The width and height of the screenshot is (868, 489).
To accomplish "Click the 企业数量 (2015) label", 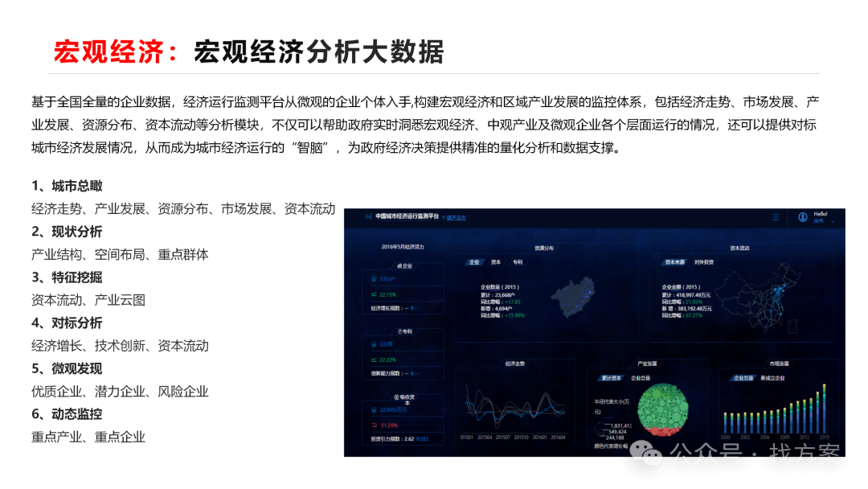I will coord(500,287).
